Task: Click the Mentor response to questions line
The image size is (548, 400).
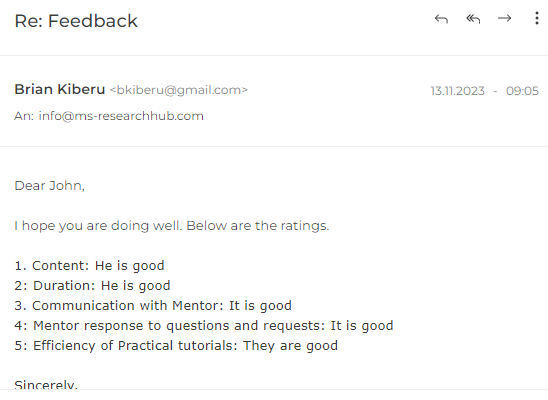Action: (204, 325)
